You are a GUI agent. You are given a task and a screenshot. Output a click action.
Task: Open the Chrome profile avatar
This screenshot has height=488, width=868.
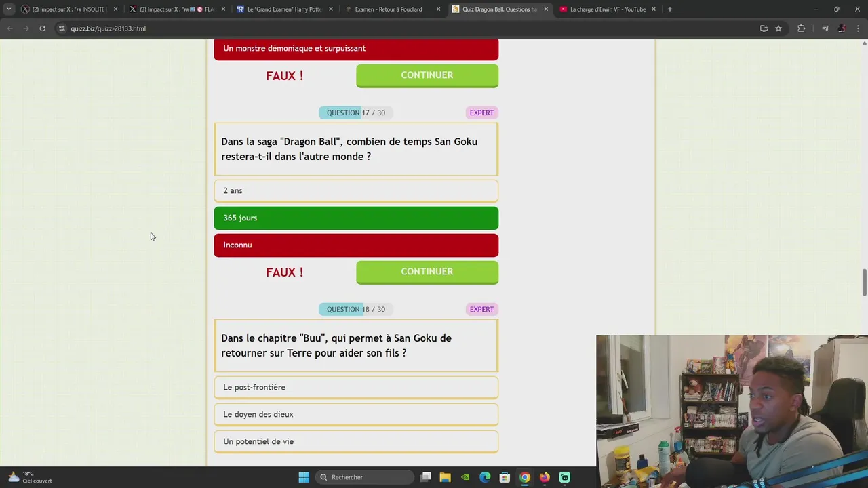click(842, 28)
